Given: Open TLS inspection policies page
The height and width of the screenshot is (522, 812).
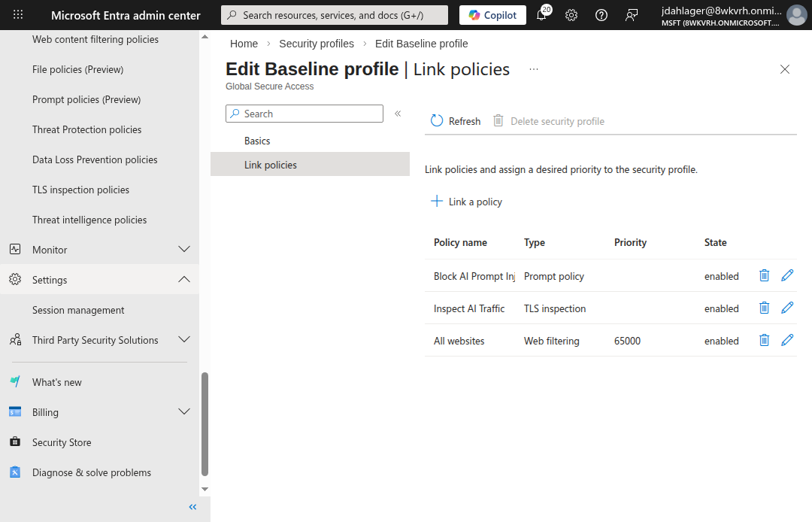Looking at the screenshot, I should [x=80, y=190].
